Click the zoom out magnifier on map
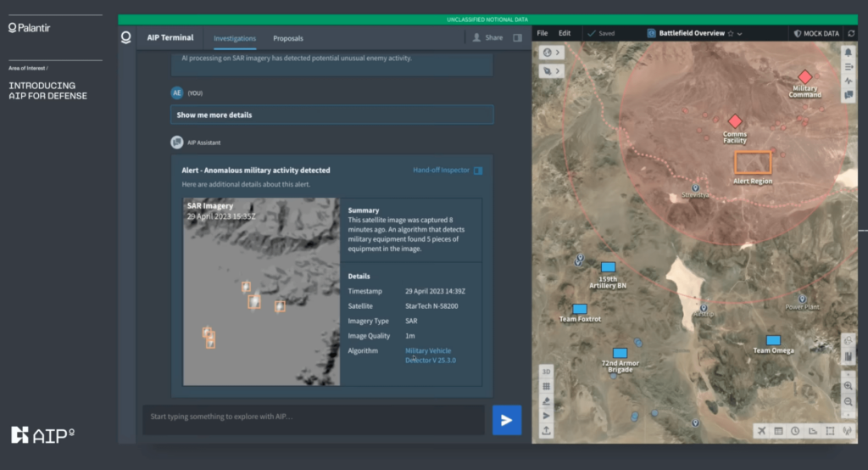Viewport: 868px width, 470px height. point(849,400)
